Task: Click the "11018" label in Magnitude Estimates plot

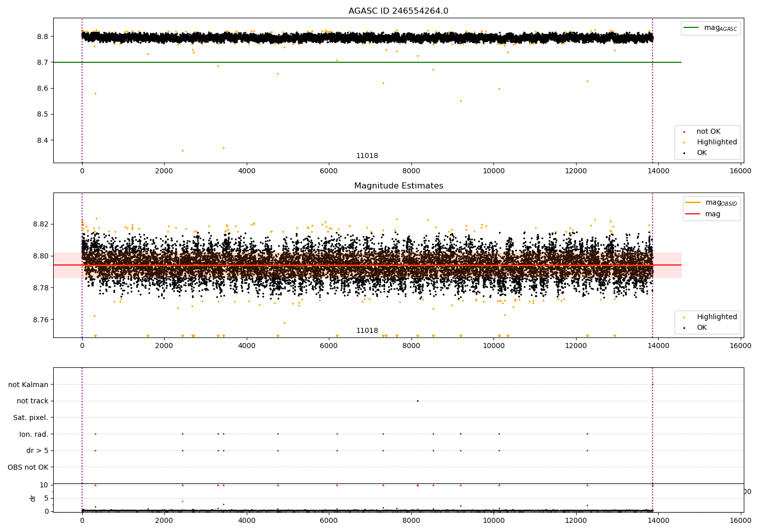Action: (x=367, y=331)
